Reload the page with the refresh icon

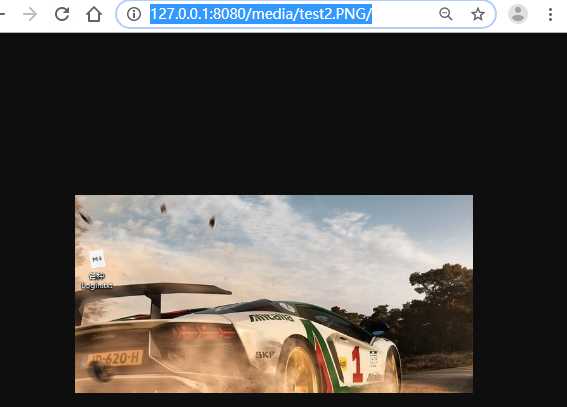62,14
